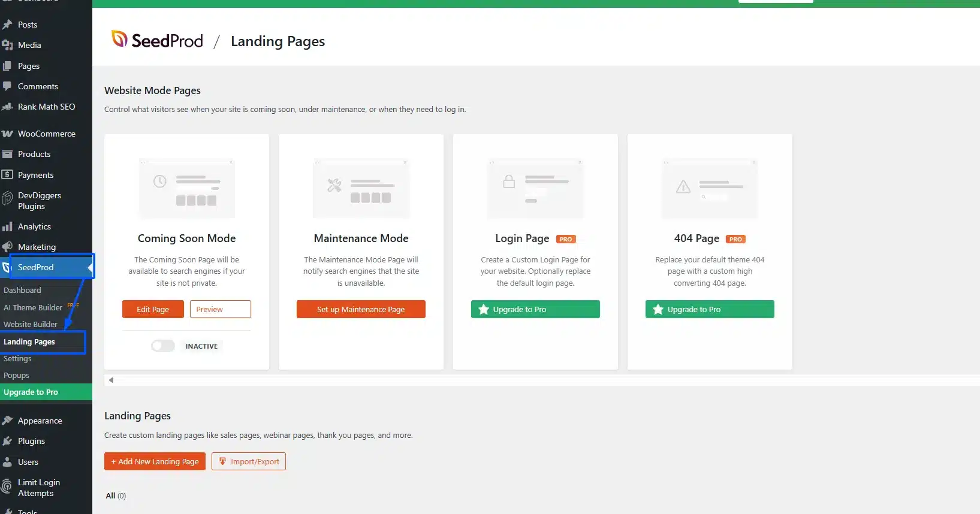Click the Posts pushpin icon
The height and width of the screenshot is (514, 980).
point(7,25)
